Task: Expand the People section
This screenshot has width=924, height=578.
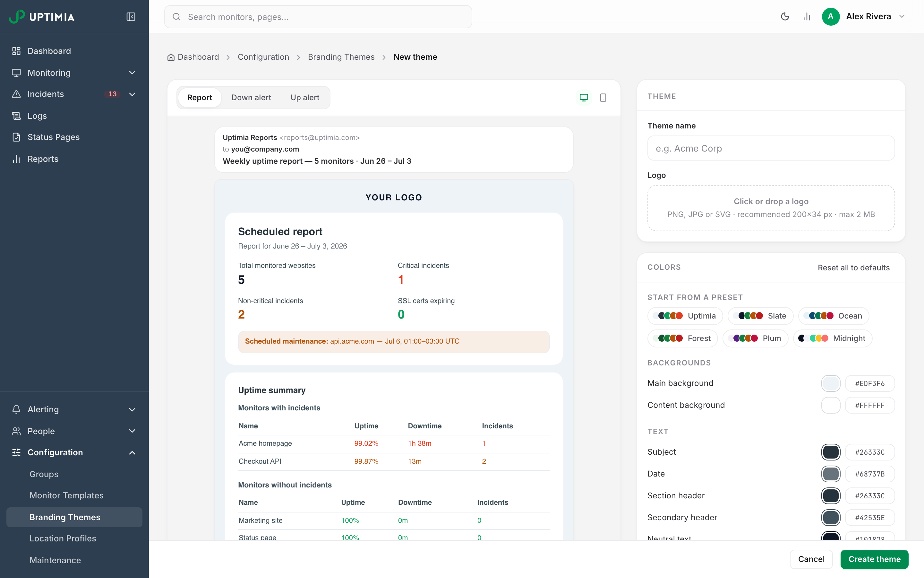Action: pos(132,431)
